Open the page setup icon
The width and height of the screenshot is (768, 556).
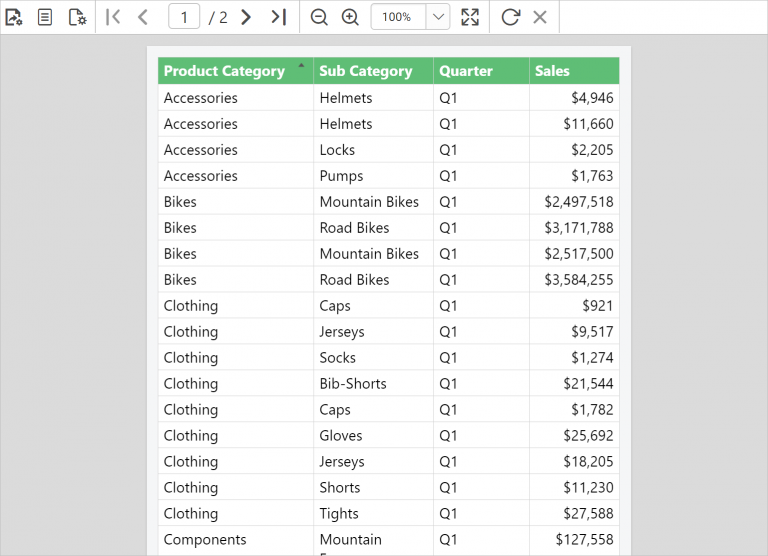77,17
